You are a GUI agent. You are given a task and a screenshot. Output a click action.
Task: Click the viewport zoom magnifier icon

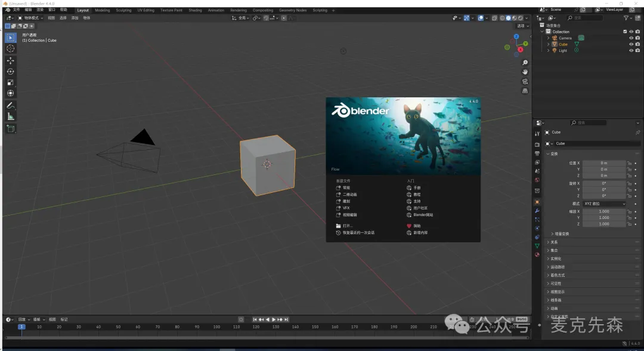525,63
